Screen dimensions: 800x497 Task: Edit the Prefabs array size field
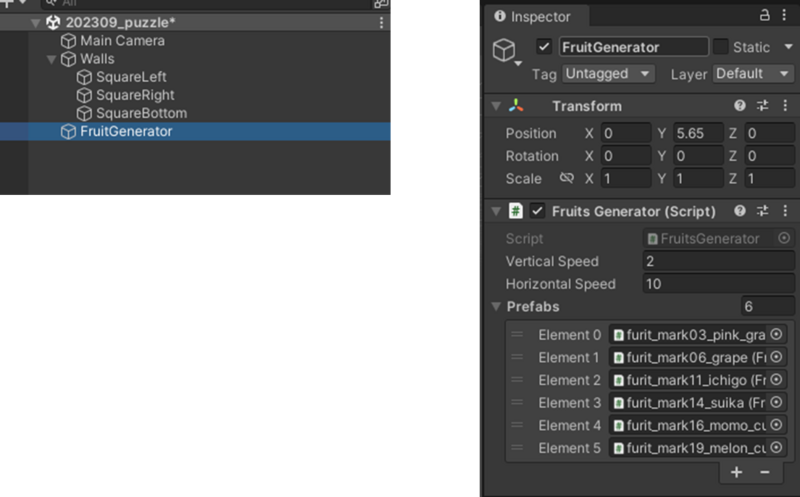(767, 307)
